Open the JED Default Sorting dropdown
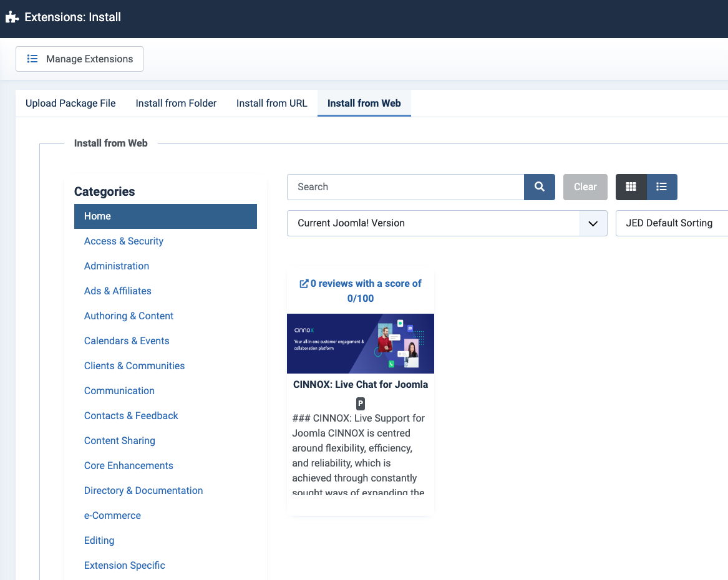Viewport: 728px width, 580px height. click(672, 223)
